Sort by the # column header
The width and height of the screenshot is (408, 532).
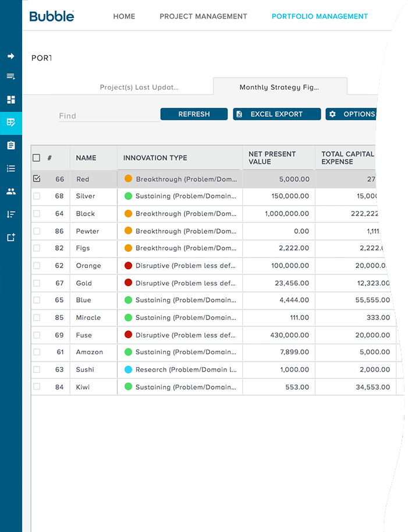coord(49,158)
